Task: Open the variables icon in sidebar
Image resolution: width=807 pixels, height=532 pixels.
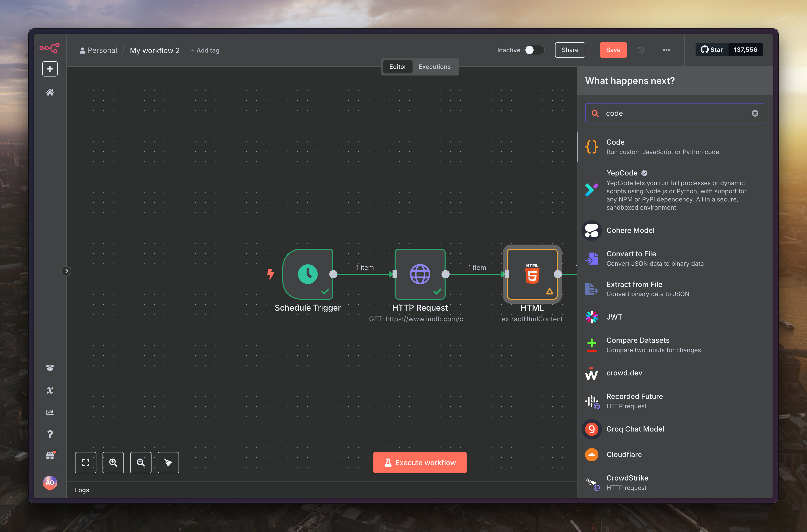Action: point(50,390)
